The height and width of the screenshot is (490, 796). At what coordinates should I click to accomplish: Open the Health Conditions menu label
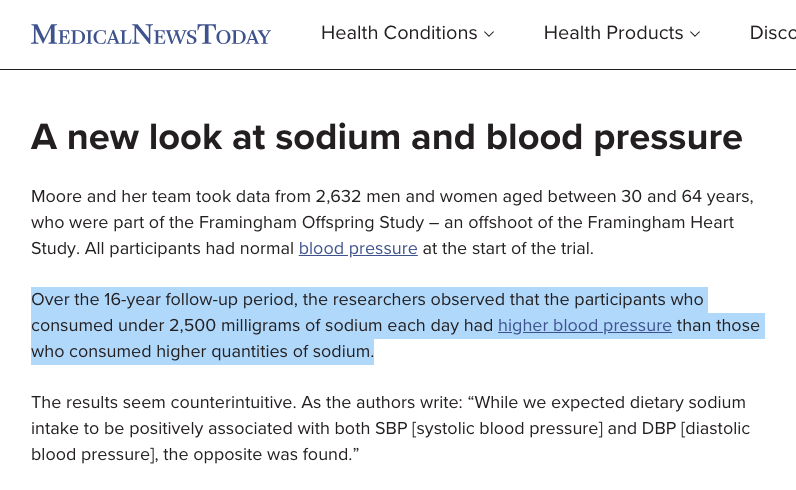click(399, 33)
